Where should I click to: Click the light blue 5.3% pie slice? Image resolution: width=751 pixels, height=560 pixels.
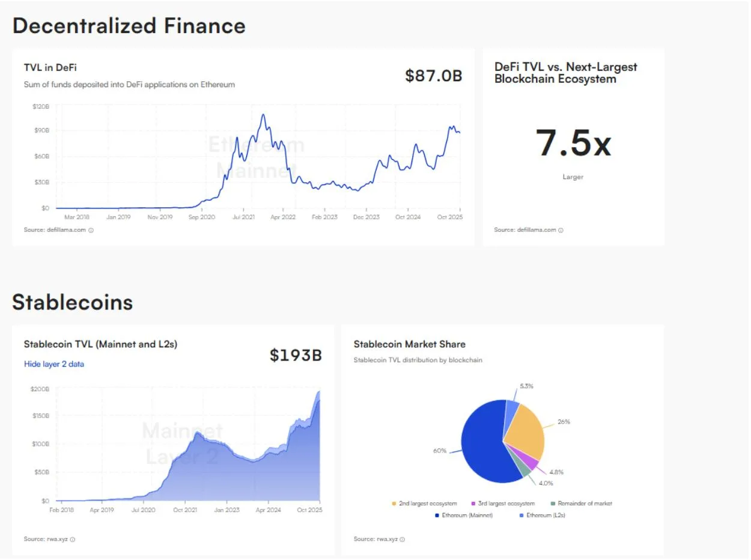pos(512,412)
